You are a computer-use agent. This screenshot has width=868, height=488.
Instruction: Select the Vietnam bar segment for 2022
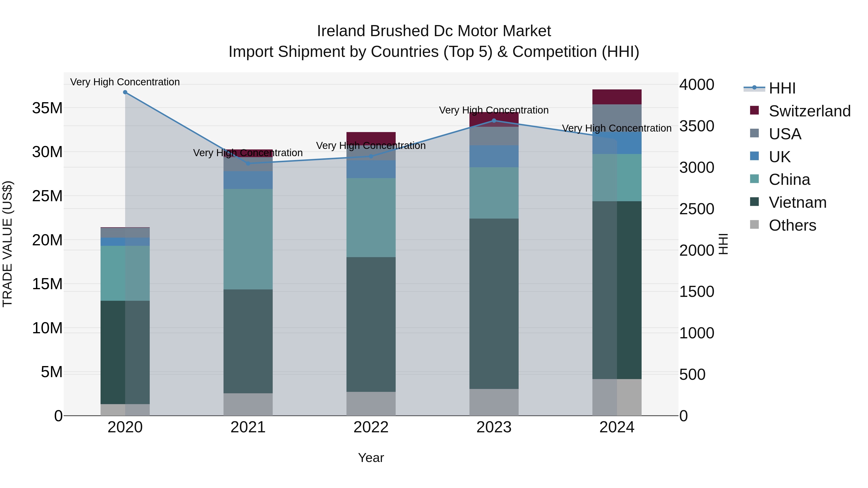pyautogui.click(x=371, y=324)
